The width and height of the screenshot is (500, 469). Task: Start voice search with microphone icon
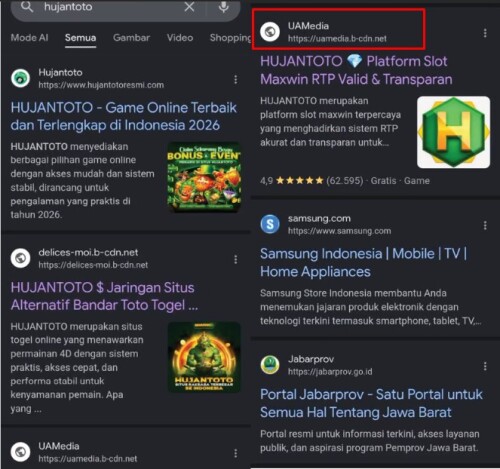[224, 7]
